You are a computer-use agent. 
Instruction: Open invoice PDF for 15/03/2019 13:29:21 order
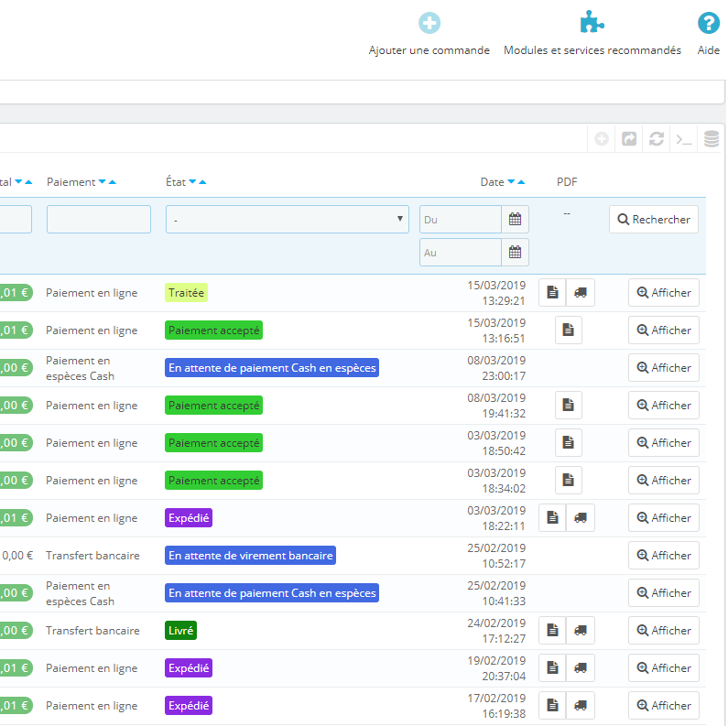pyautogui.click(x=552, y=292)
